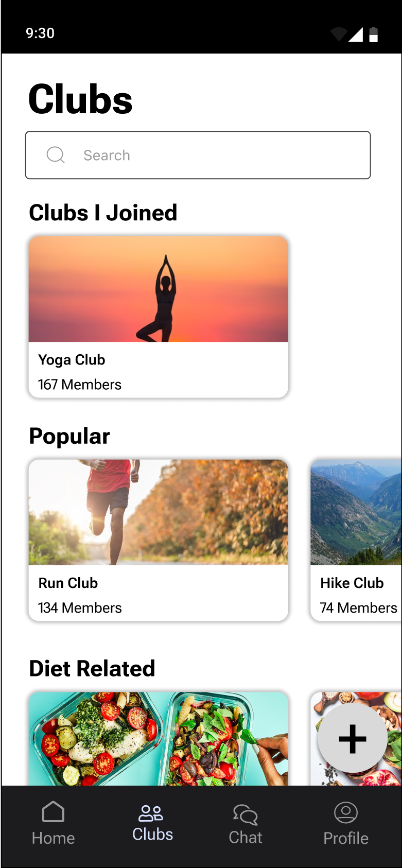The width and height of the screenshot is (402, 868).
Task: Click the Search input field
Action: point(198,155)
